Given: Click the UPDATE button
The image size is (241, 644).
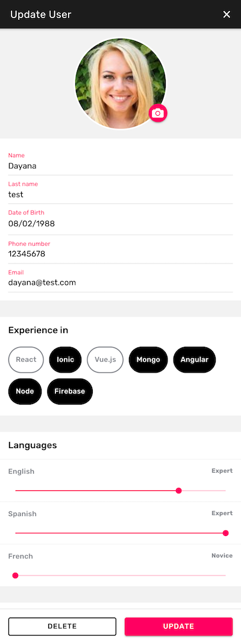Looking at the screenshot, I should click(x=178, y=627).
